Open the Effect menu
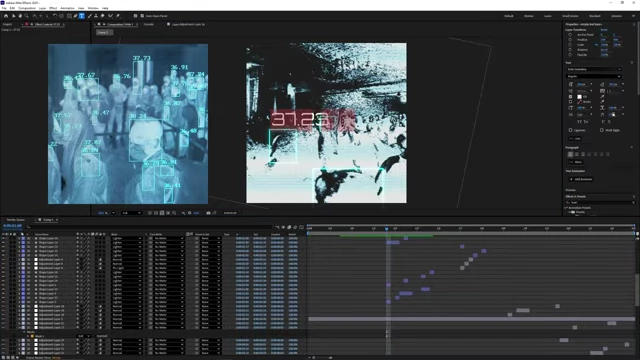This screenshot has height=360, width=640. tap(53, 8)
